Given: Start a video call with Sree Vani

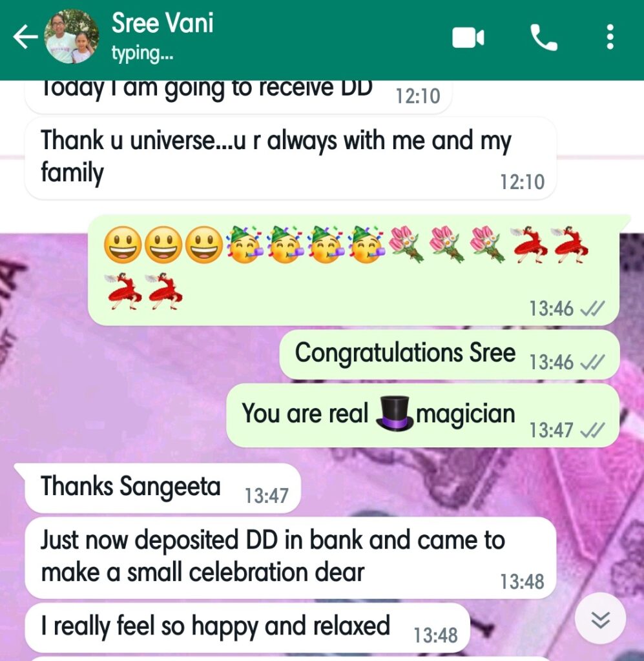Looking at the screenshot, I should click(468, 37).
